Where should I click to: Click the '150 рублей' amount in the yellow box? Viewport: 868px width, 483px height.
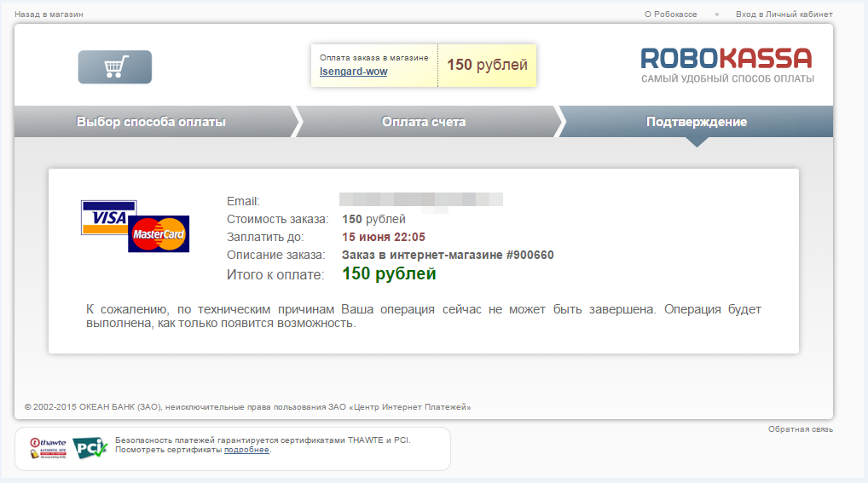coord(487,65)
